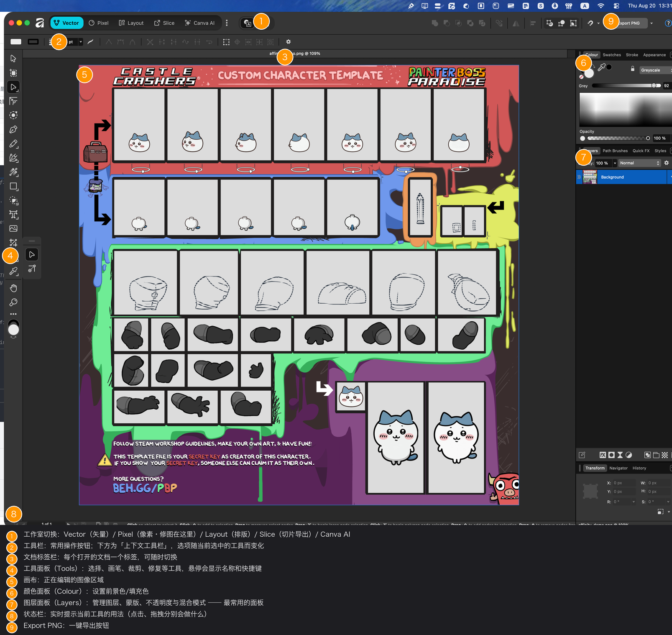This screenshot has height=635, width=672.
Task: Open context toolbar settings gear
Action: point(288,42)
